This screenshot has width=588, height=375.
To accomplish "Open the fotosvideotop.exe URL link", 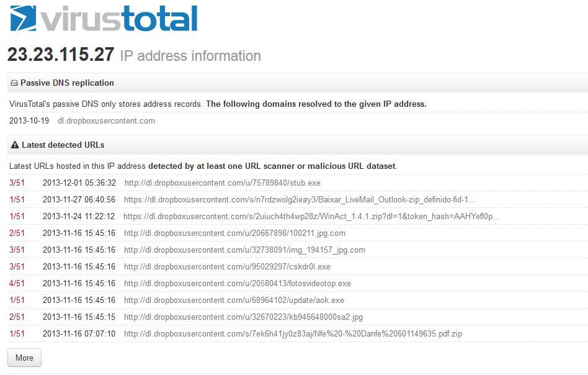I will click(237, 284).
